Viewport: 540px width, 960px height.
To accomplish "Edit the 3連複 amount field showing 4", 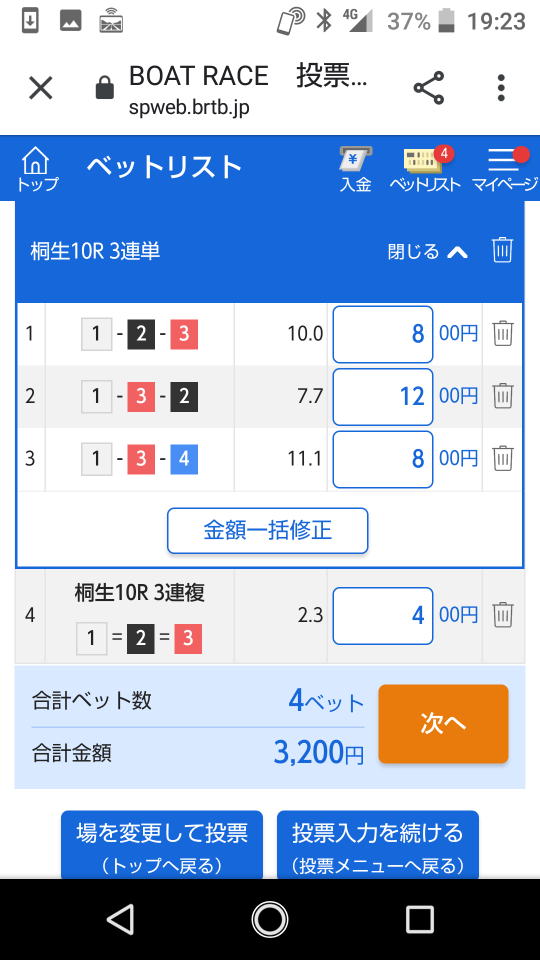I will [383, 615].
